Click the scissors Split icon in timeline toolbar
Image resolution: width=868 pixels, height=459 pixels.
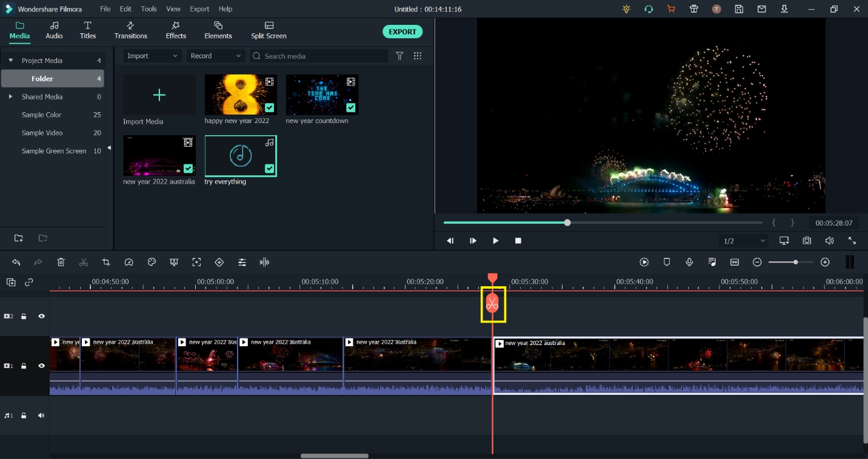click(84, 263)
